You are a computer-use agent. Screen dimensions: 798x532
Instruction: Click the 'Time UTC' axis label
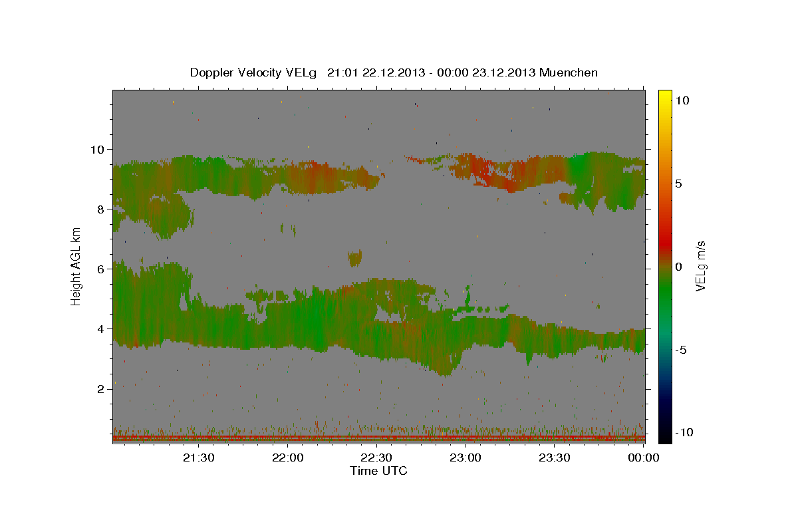378,471
